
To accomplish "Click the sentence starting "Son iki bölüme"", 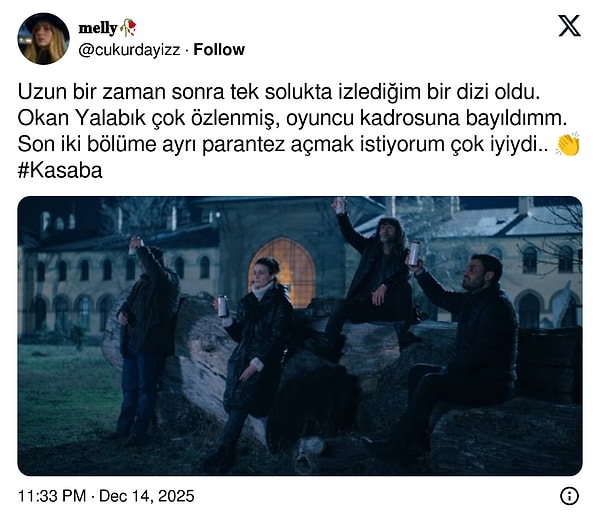I will [283, 145].
